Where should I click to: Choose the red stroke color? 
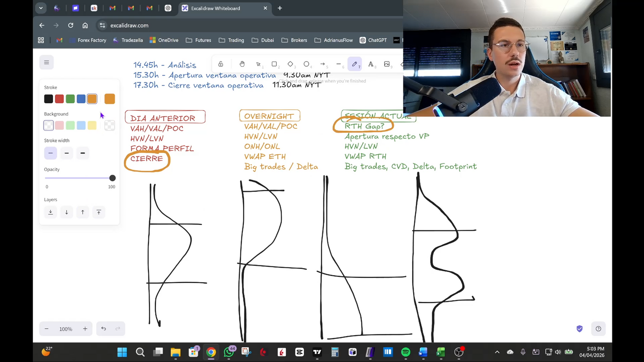pos(59,99)
